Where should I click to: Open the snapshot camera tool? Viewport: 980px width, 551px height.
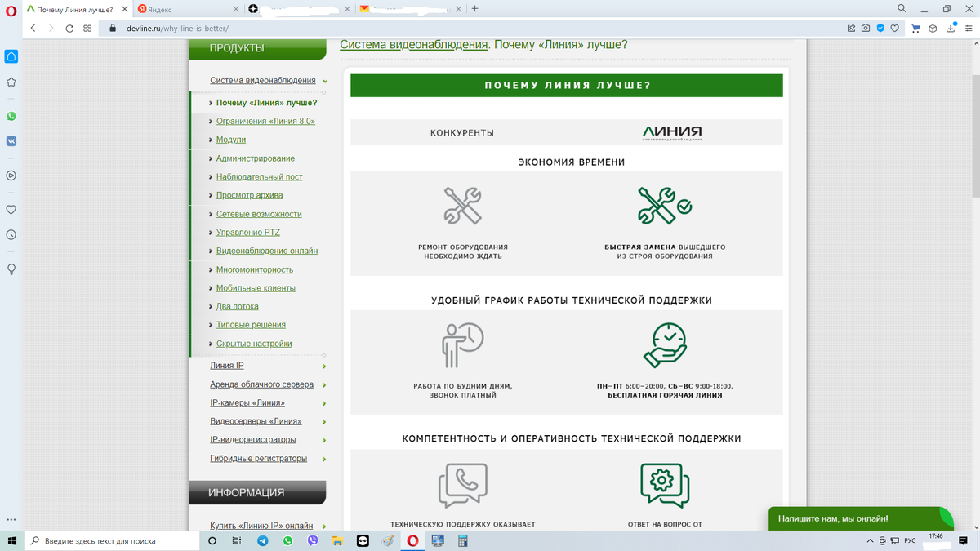(866, 28)
